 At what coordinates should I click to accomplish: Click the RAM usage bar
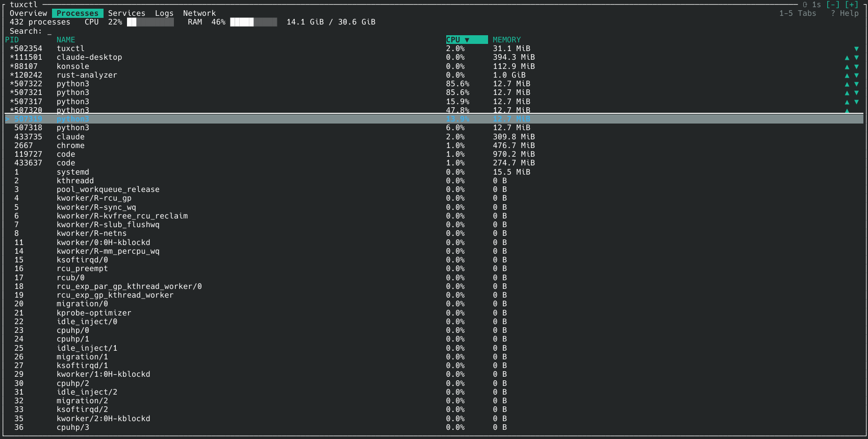pyautogui.click(x=253, y=22)
